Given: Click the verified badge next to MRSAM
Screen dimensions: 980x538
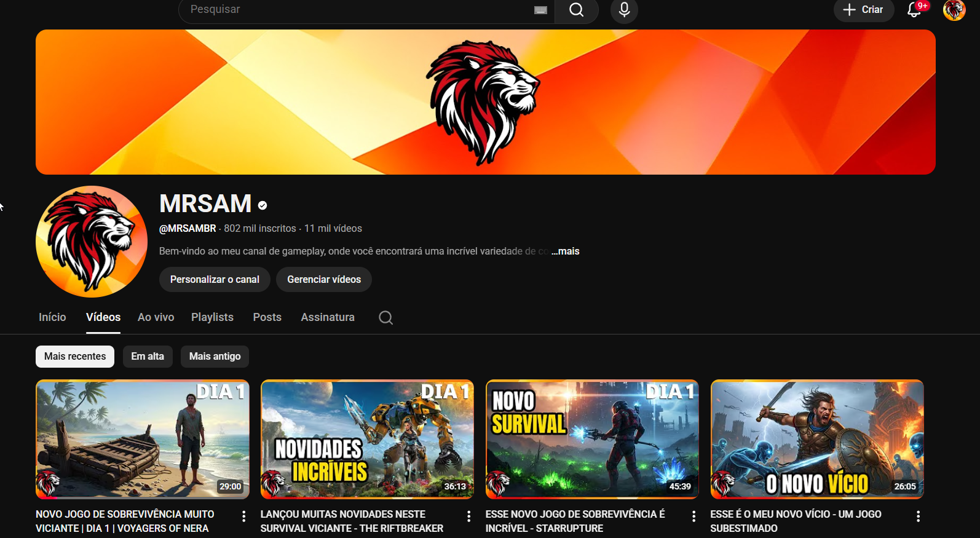Looking at the screenshot, I should click(x=263, y=205).
